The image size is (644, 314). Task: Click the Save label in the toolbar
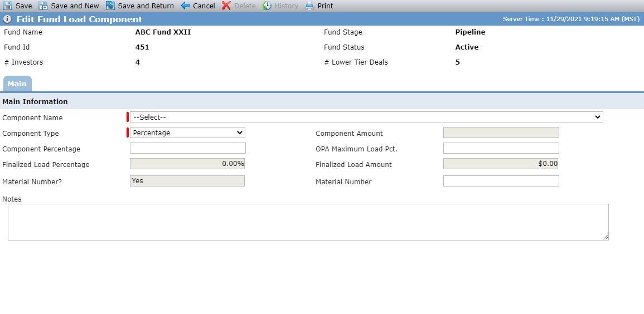tap(24, 6)
